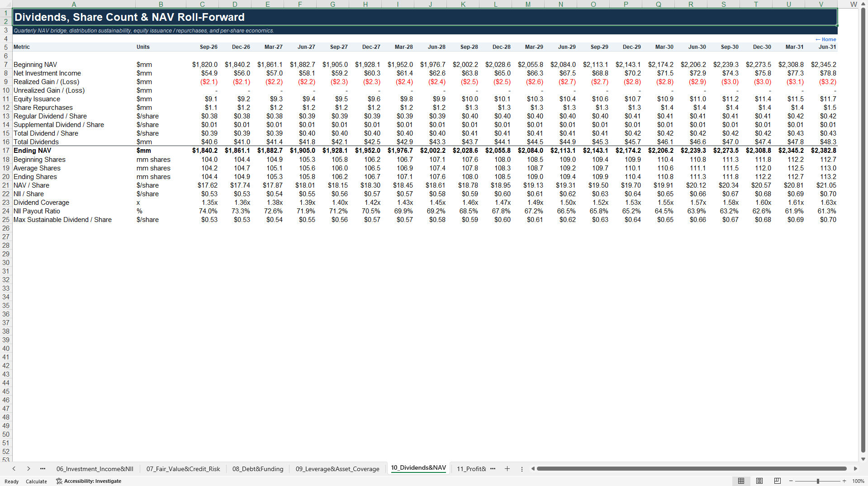The height and width of the screenshot is (486, 868).
Task: Zoom out with minus button
Action: [791, 481]
